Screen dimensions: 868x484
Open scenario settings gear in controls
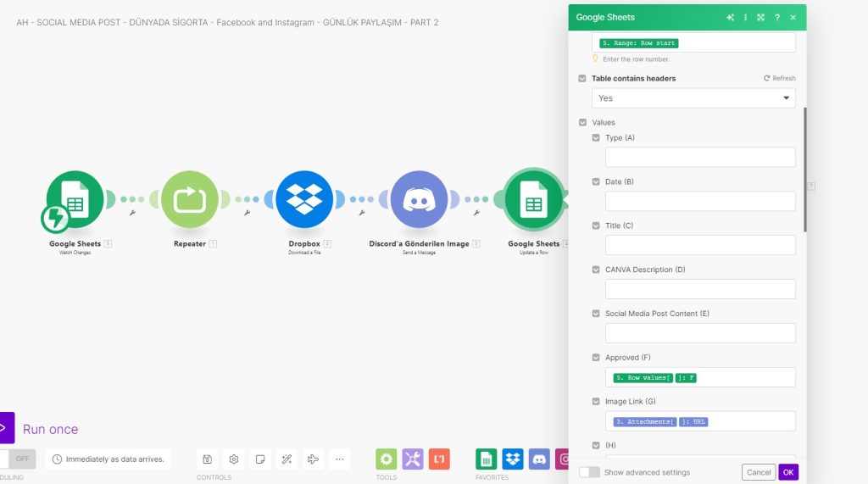click(x=233, y=459)
